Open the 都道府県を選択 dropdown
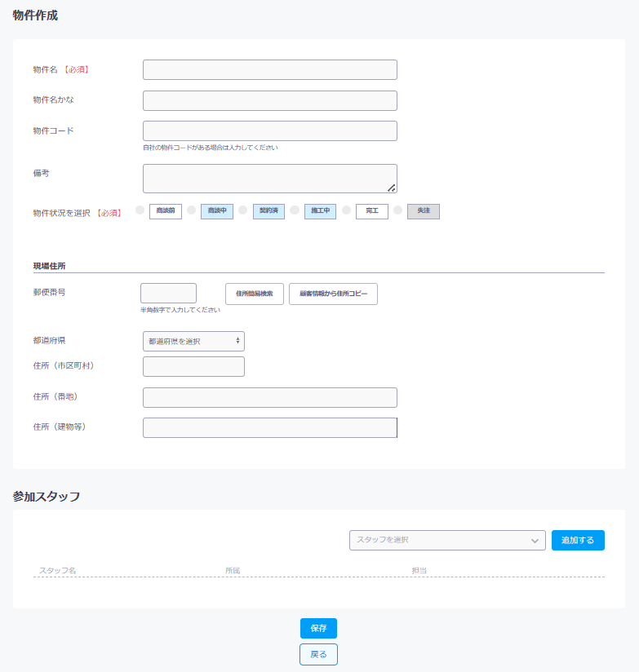 point(194,341)
